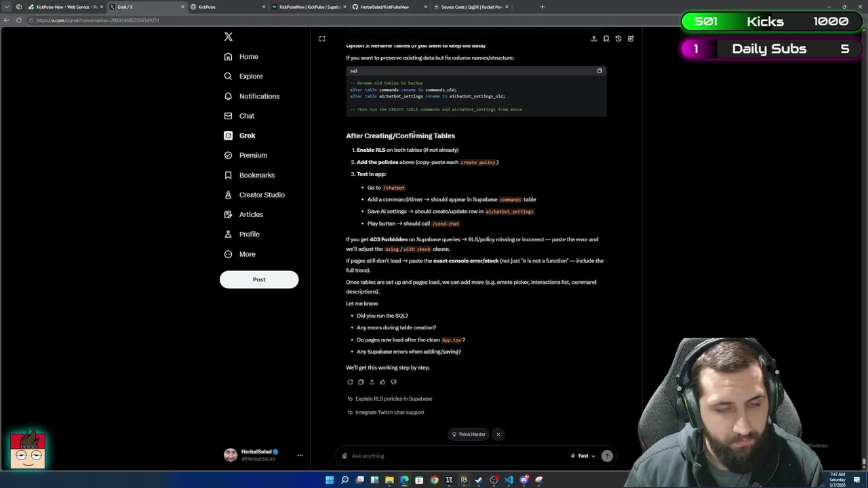Click the Creator Studio sidebar icon

(x=228, y=195)
